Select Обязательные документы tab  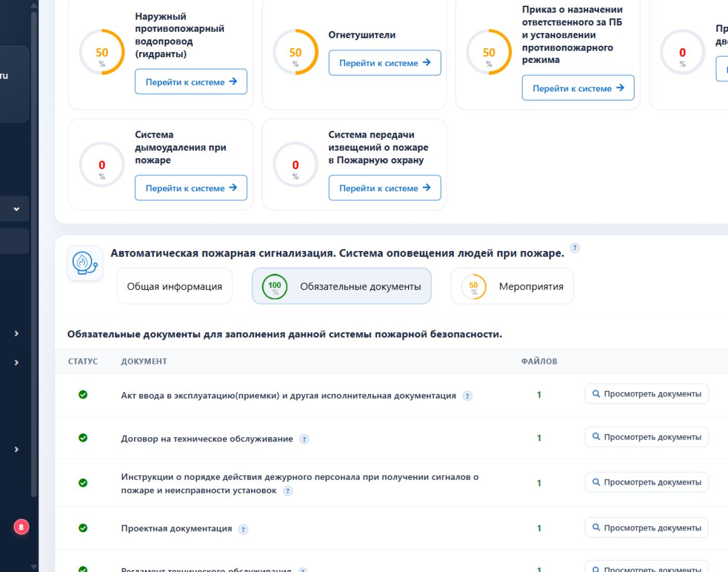coord(342,286)
